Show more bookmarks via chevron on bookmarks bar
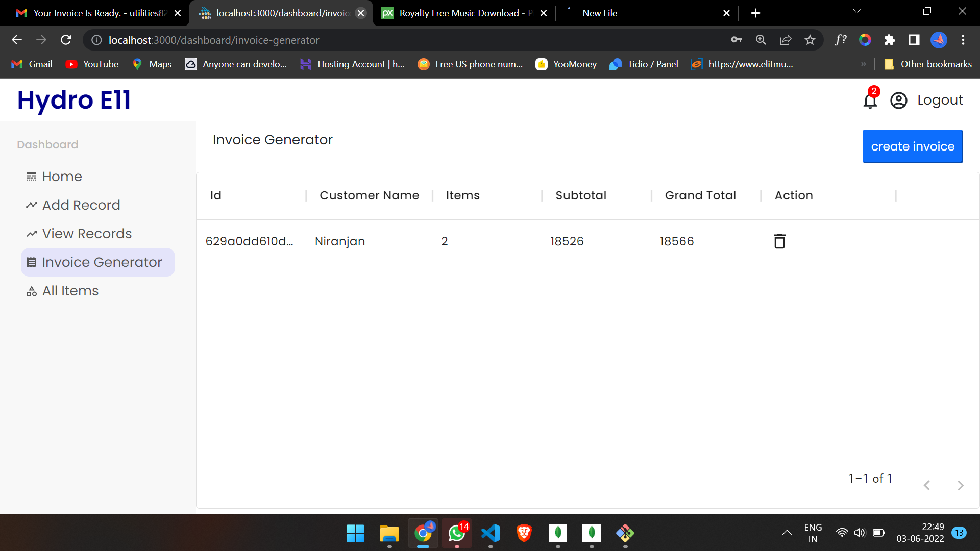The height and width of the screenshot is (551, 980). [x=863, y=64]
